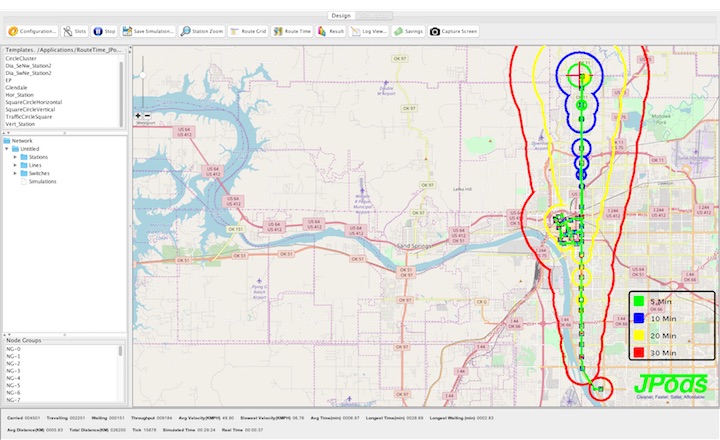The height and width of the screenshot is (440, 720).
Task: Capture the screen with camera button
Action: pos(457,31)
